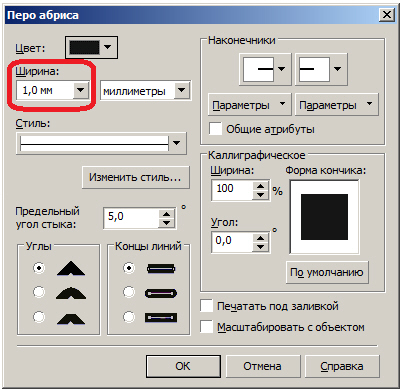
Task: Click the round line cap icon
Action: (161, 293)
